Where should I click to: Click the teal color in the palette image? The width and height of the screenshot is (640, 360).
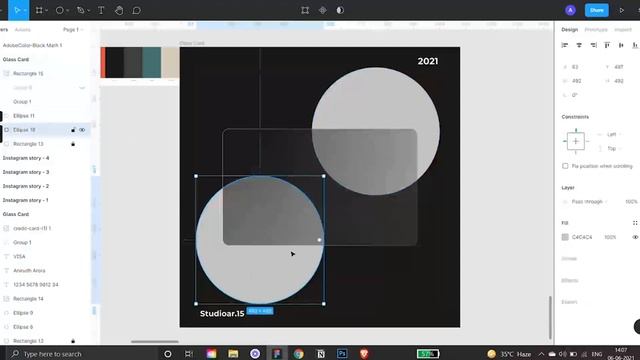pyautogui.click(x=151, y=62)
